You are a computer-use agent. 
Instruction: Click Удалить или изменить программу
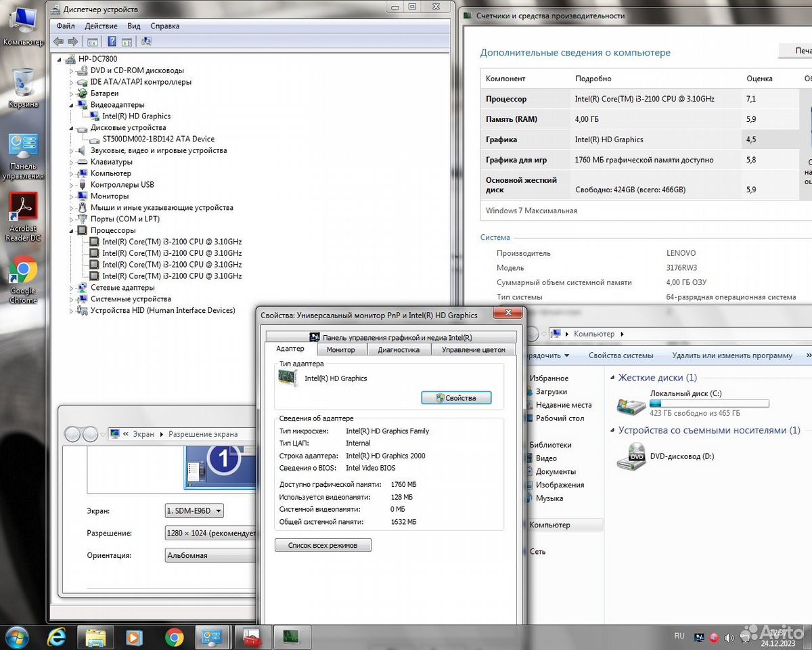point(732,355)
